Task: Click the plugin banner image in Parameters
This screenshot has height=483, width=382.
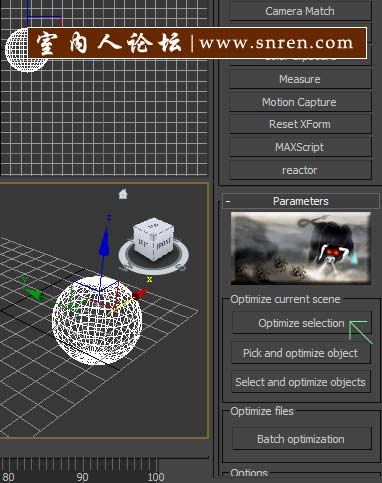Action: pyautogui.click(x=301, y=248)
